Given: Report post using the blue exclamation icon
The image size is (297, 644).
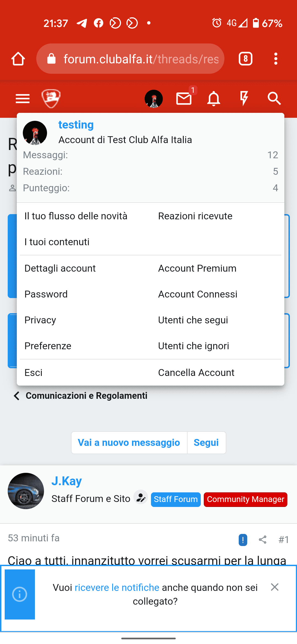Looking at the screenshot, I should click(243, 539).
